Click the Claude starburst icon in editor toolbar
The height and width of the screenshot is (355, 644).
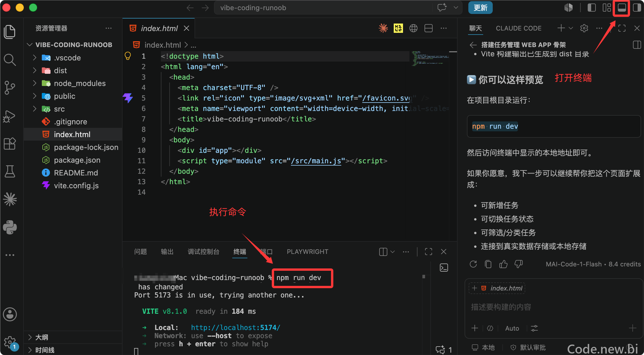point(383,28)
